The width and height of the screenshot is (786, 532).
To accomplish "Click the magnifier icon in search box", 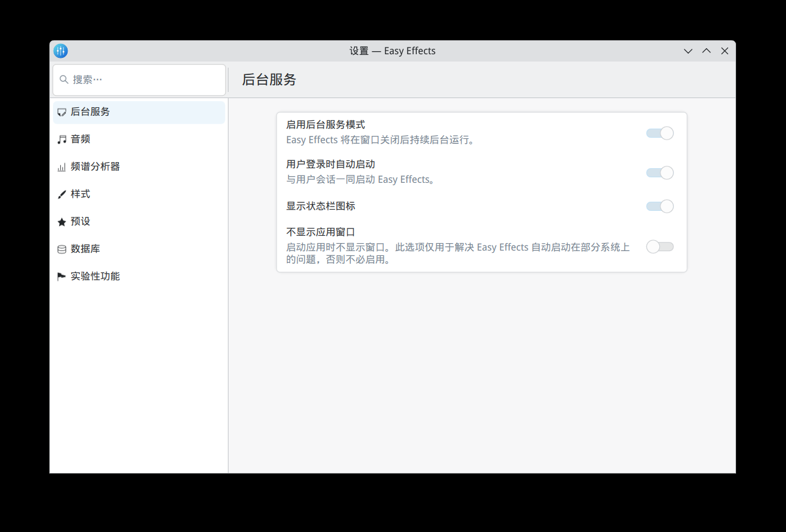I will click(x=64, y=80).
